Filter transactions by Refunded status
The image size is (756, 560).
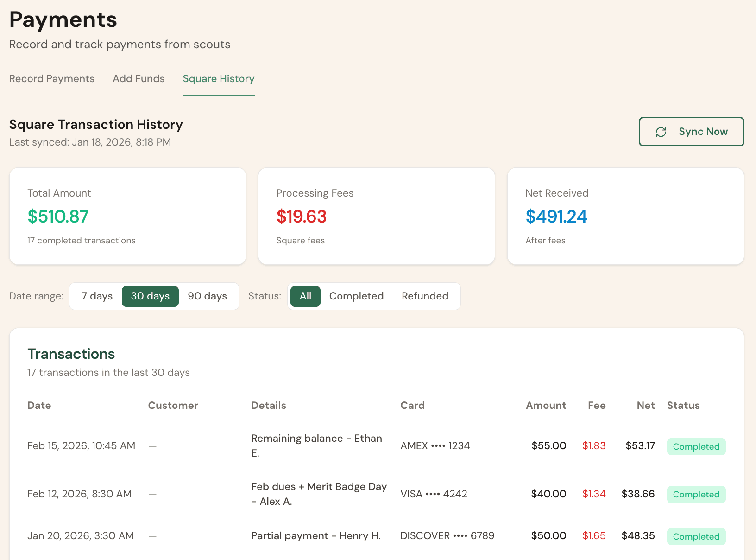pos(425,296)
